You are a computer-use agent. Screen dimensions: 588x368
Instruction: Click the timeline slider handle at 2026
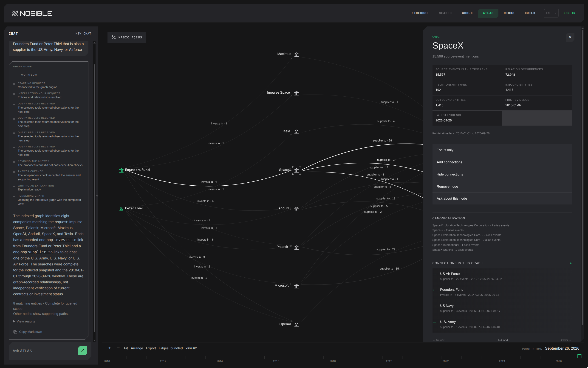point(579,356)
